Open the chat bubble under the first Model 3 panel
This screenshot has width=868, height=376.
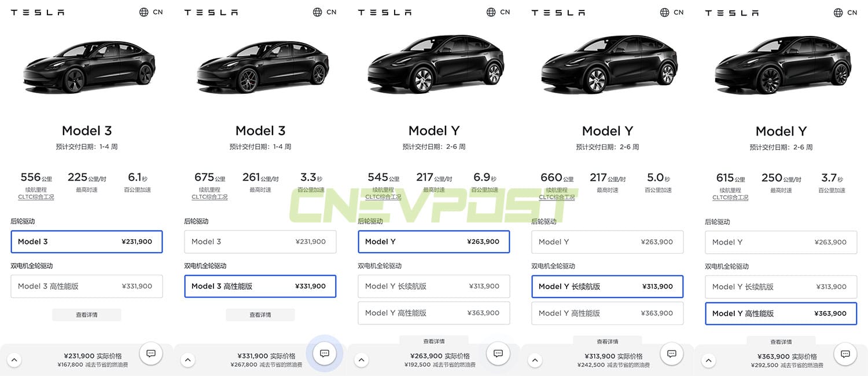pyautogui.click(x=150, y=354)
